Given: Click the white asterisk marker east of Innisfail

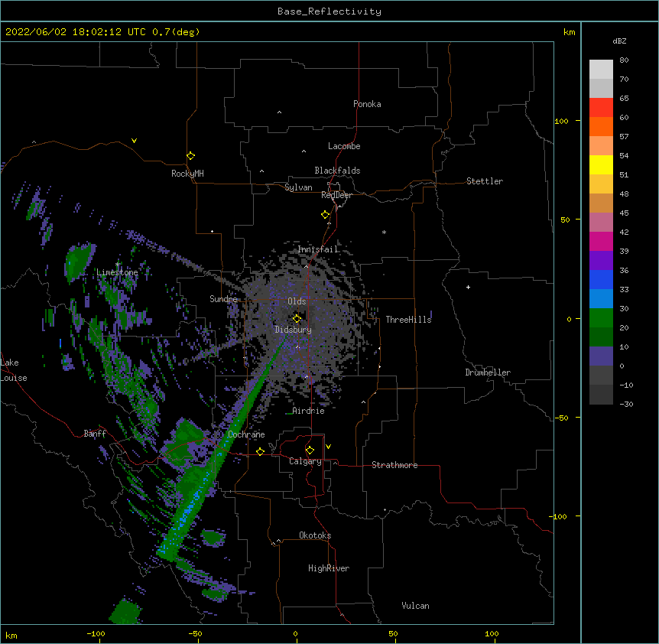Looking at the screenshot, I should tap(384, 232).
